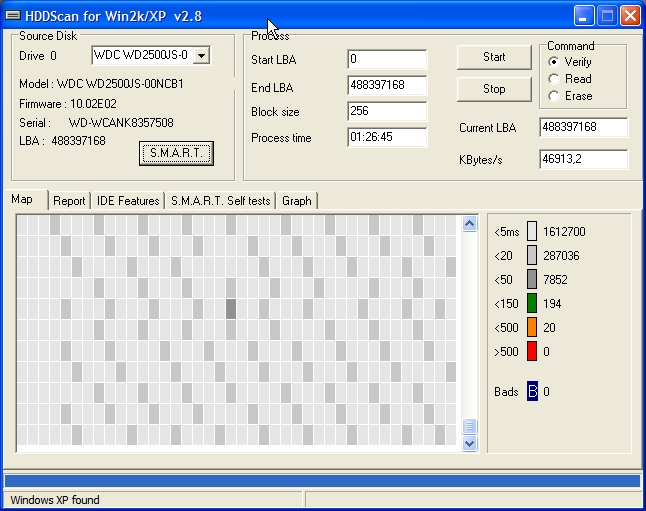Click the Model: WDC WD2500JS-00NCB1 text

click(101, 84)
